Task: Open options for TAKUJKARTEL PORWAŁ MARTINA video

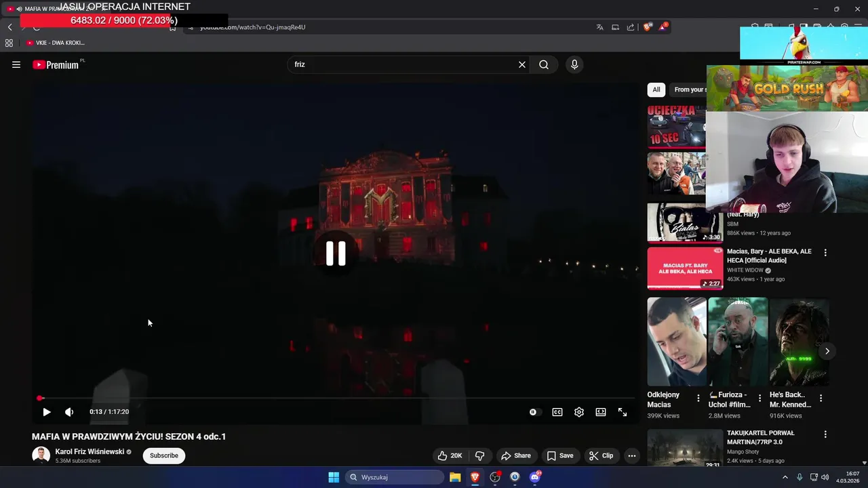Action: 825,434
